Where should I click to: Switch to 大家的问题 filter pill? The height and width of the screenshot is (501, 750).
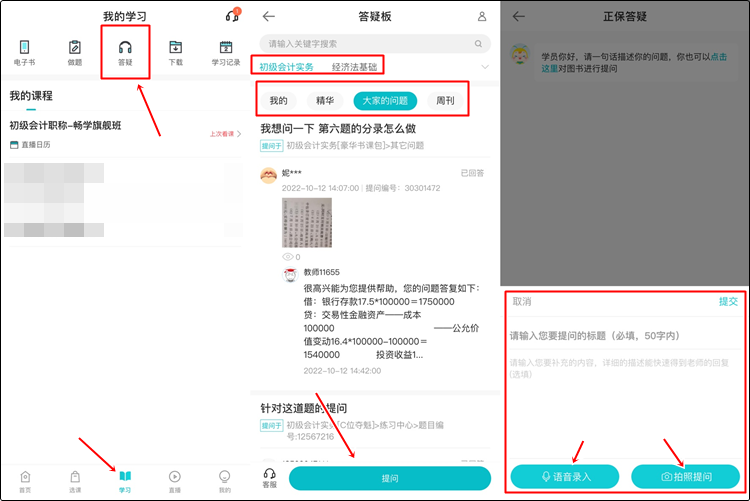(x=385, y=100)
